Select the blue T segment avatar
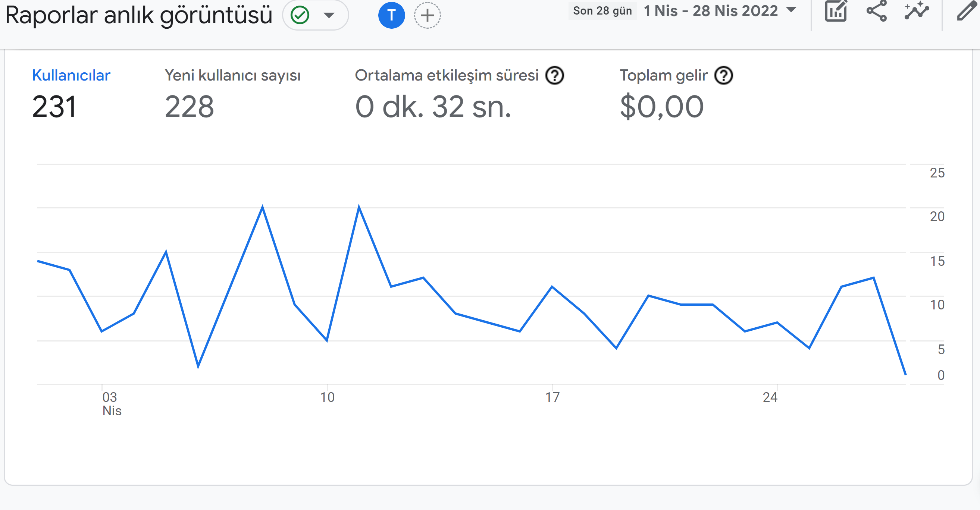The image size is (980, 510). pos(391,15)
